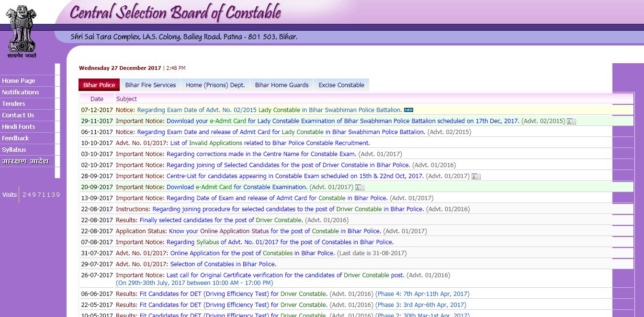644x317 pixels.
Task: Click the Wednesday 27 December 2017 date
Action: point(120,68)
